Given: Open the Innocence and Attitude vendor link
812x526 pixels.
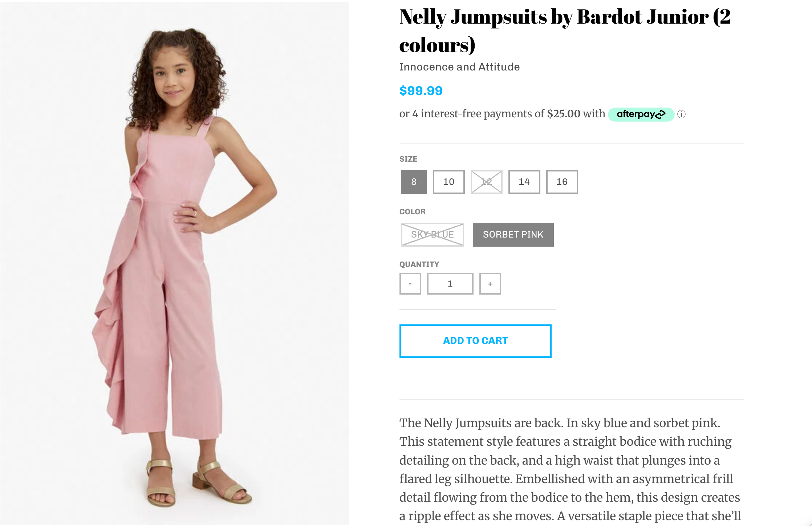Looking at the screenshot, I should click(459, 67).
